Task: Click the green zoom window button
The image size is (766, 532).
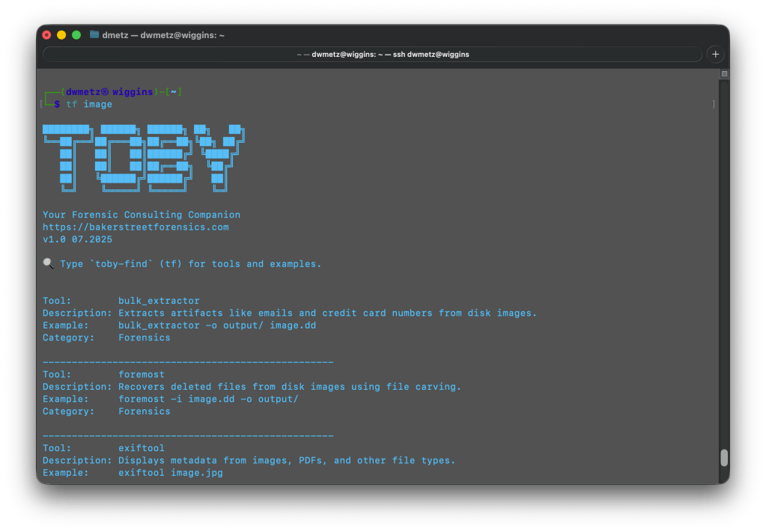Action: pyautogui.click(x=76, y=34)
